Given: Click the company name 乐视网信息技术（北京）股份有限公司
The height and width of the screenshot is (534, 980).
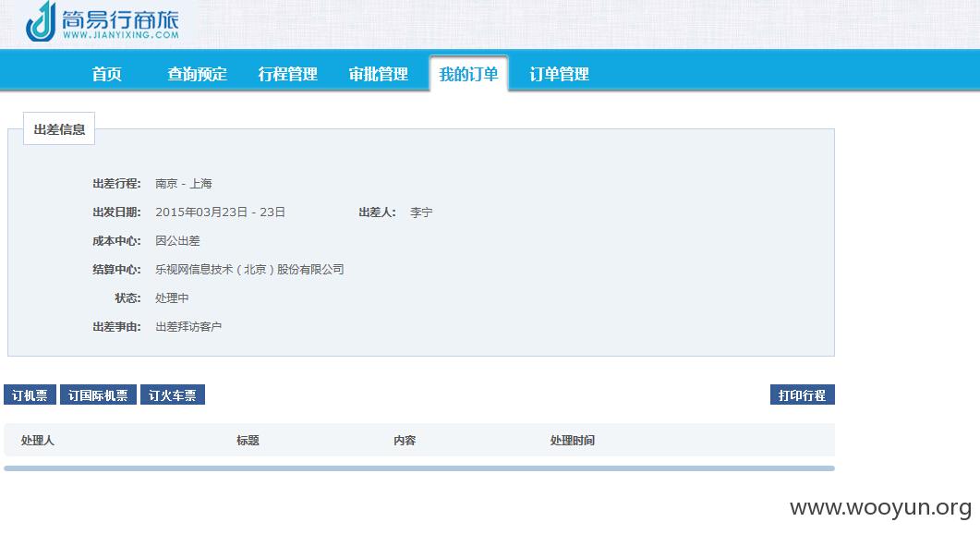Looking at the screenshot, I should point(250,270).
